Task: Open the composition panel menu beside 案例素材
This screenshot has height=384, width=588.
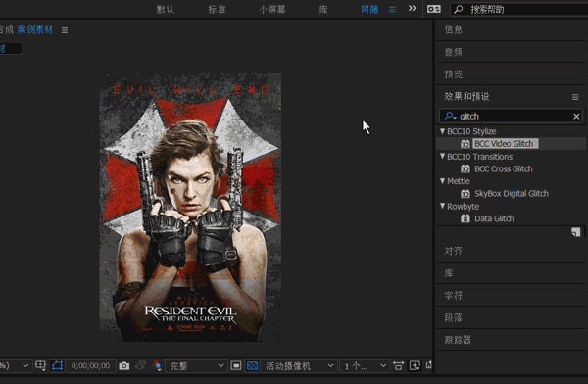Action: (65, 30)
